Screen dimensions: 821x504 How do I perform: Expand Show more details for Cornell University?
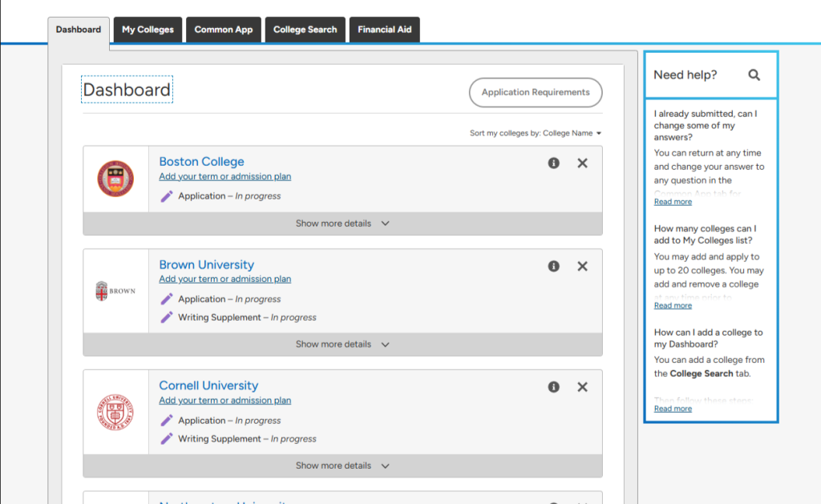coord(342,466)
